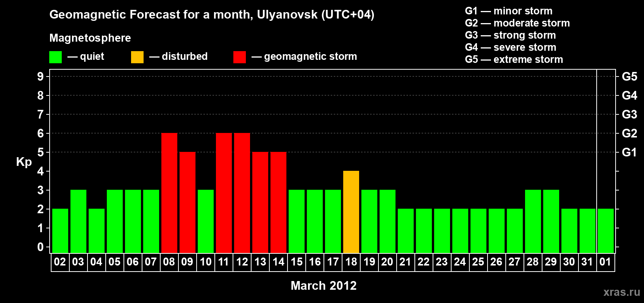This screenshot has height=303, width=644.
Task: Click the green bar for March 02
Action: pyautogui.click(x=60, y=231)
